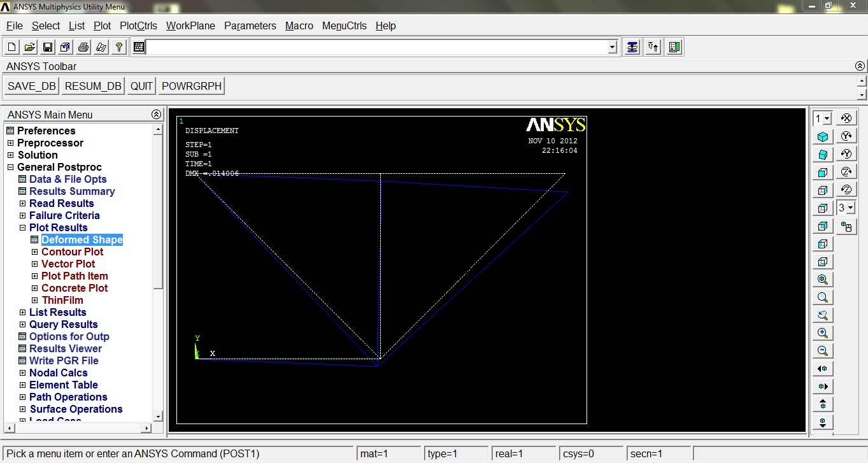The height and width of the screenshot is (463, 868).
Task: Open the PlotCtrls menu
Action: point(138,26)
